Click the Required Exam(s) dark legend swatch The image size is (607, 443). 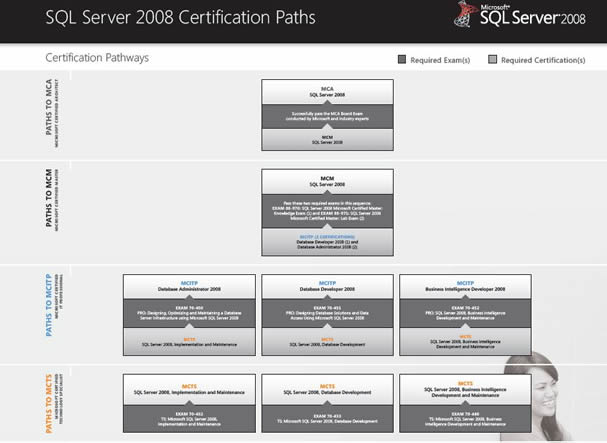[402, 59]
